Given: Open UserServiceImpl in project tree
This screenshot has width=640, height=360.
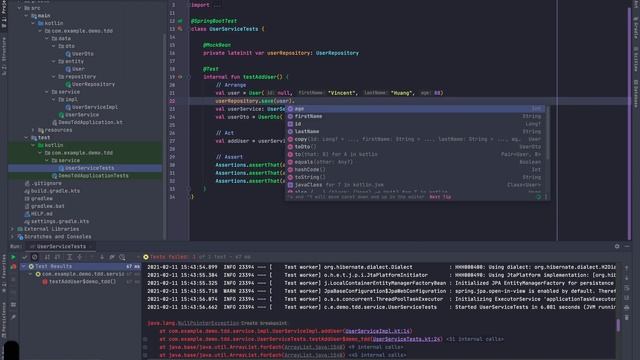Looking at the screenshot, I should (x=91, y=107).
